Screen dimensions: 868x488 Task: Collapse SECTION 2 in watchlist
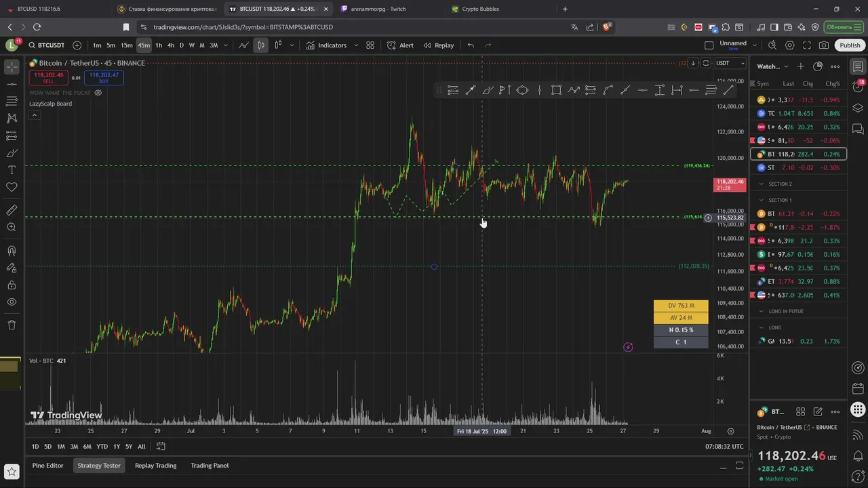(761, 184)
